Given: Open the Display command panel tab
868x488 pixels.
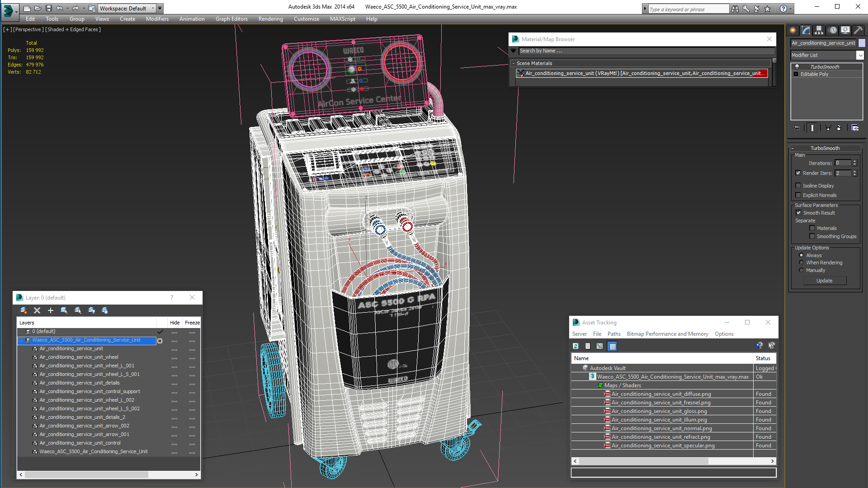Looking at the screenshot, I should [x=845, y=30].
